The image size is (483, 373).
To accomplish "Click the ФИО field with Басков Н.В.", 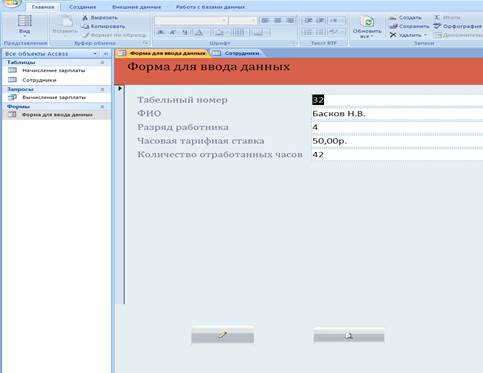I will pos(397,114).
